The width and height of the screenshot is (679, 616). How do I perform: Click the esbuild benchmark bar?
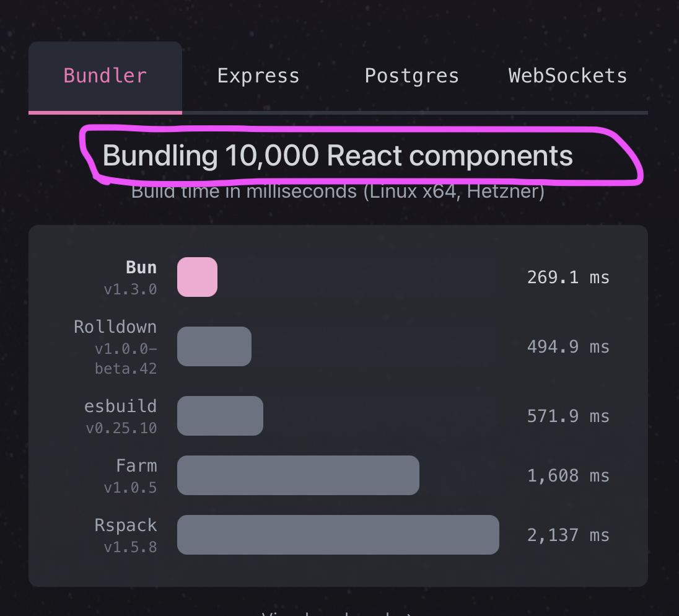220,416
